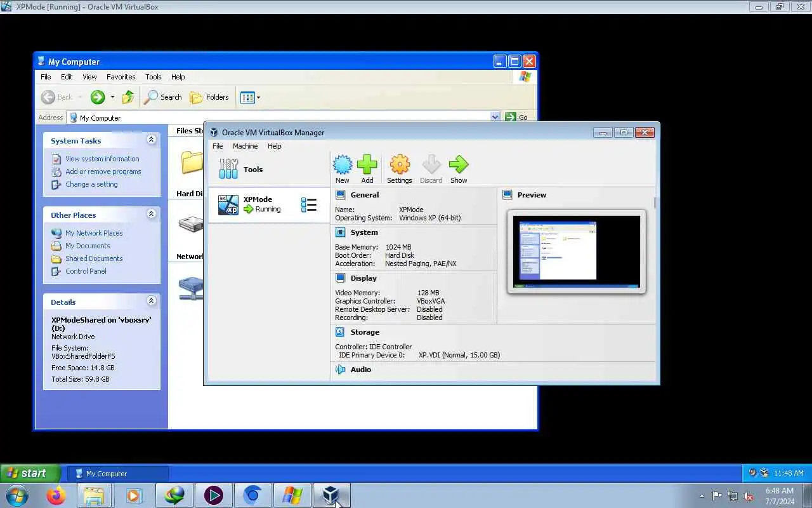
Task: Open Edit menu in My Computer window
Action: tap(67, 77)
